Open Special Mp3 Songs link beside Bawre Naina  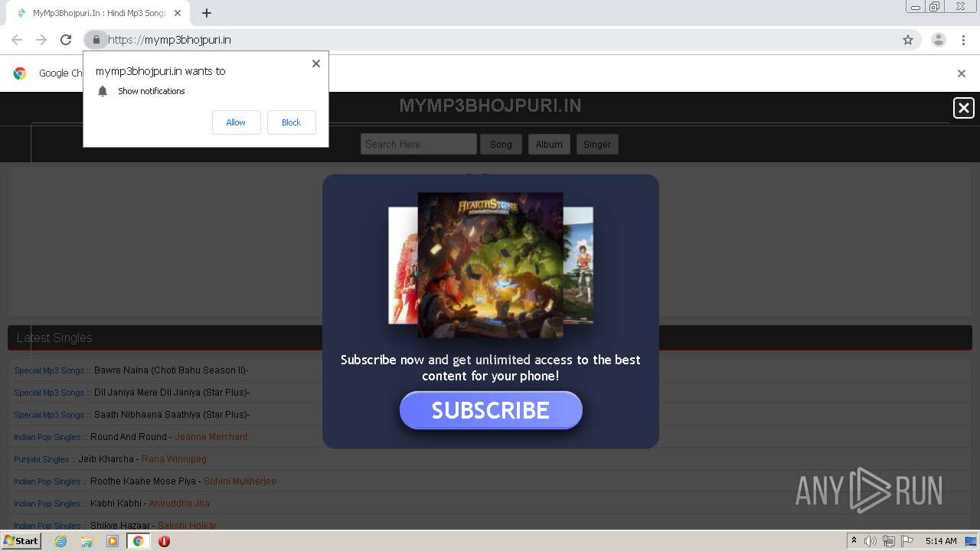coord(49,370)
